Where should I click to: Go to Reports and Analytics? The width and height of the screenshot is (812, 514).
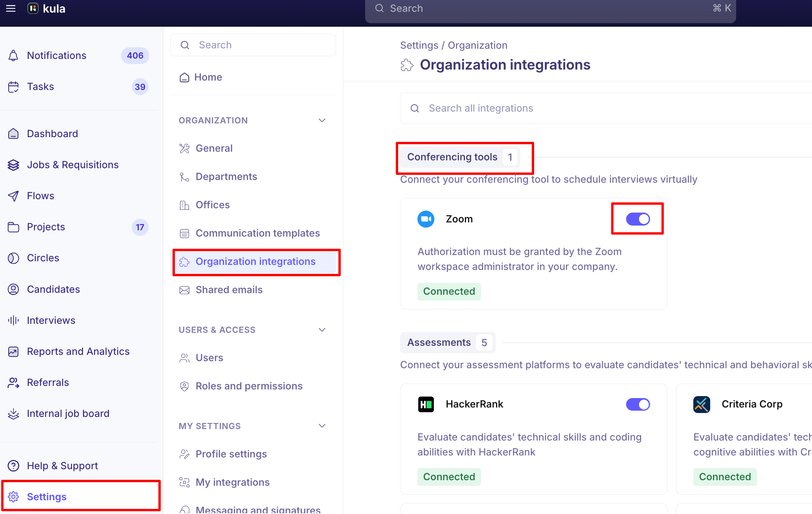point(79,351)
